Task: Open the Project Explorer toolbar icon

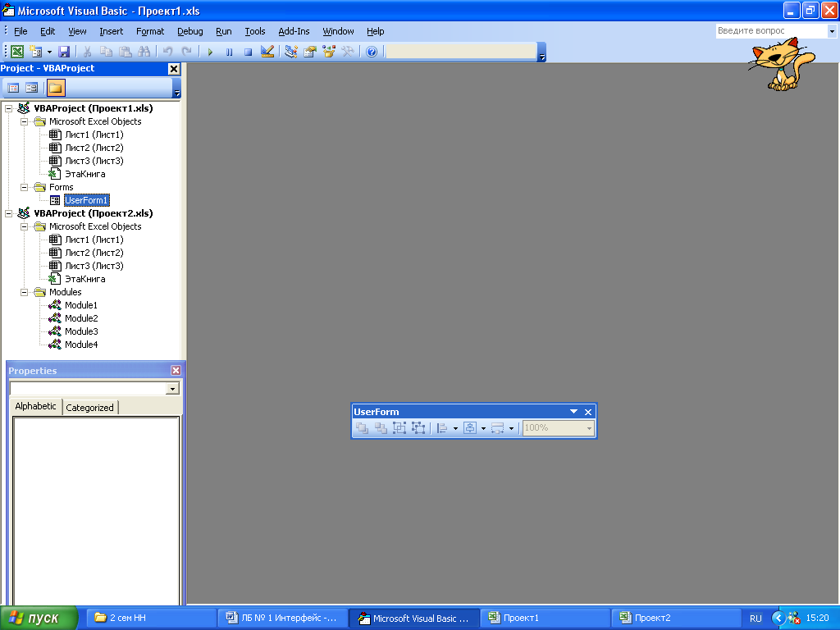Action: point(291,52)
